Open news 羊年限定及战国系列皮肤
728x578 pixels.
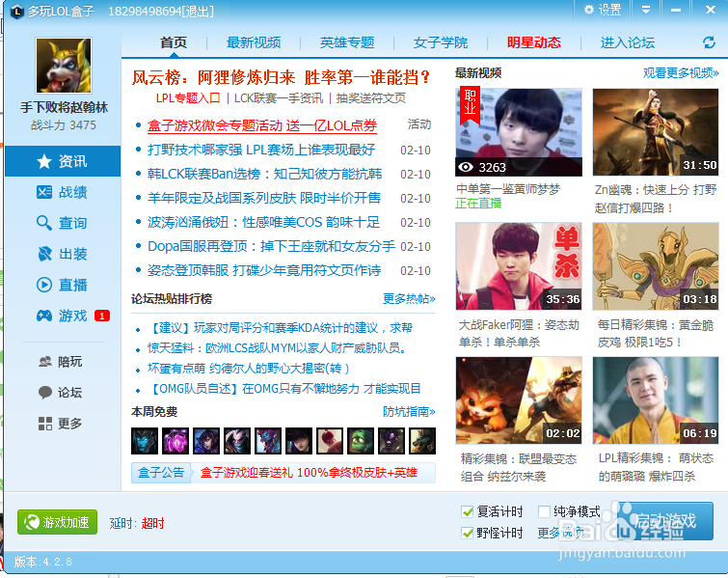point(264,198)
